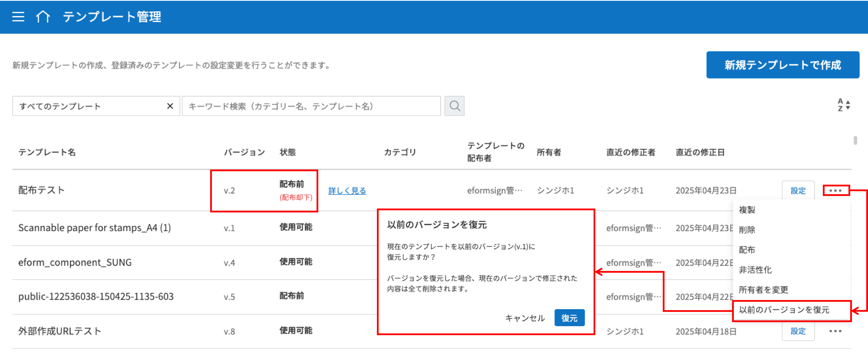Image resolution: width=868 pixels, height=353 pixels.
Task: Go to home via house icon
Action: pos(43,17)
